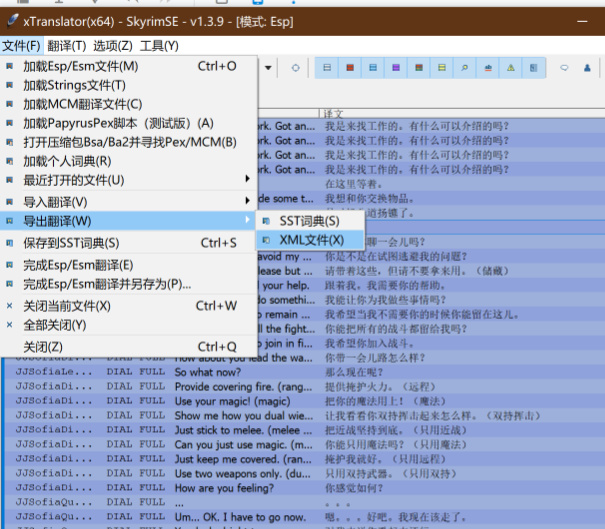Click translation cell '那么现在呢?'
The image size is (605, 529).
[x=354, y=372]
